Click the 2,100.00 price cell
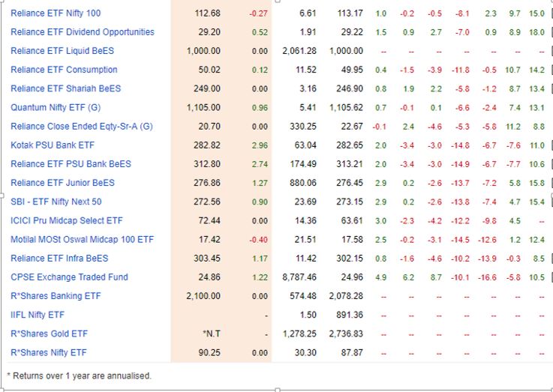 tap(203, 296)
